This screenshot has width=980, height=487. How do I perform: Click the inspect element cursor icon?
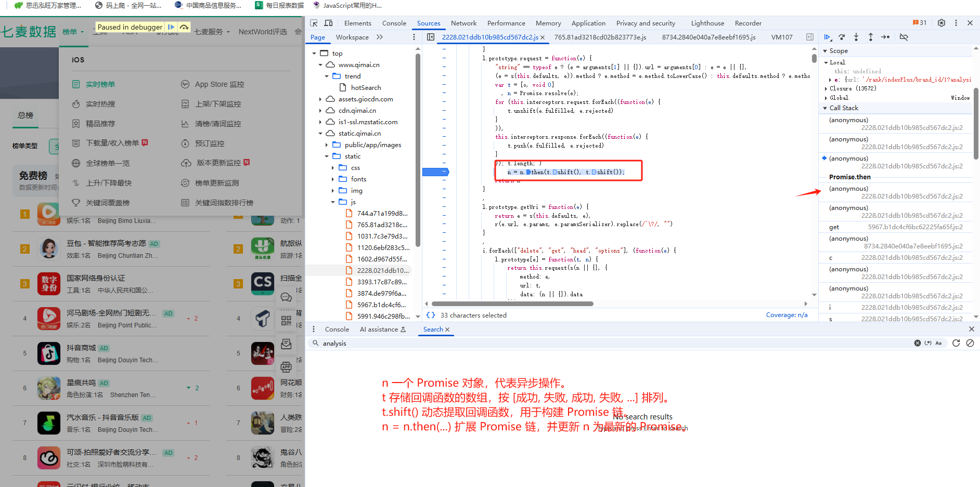tap(313, 23)
